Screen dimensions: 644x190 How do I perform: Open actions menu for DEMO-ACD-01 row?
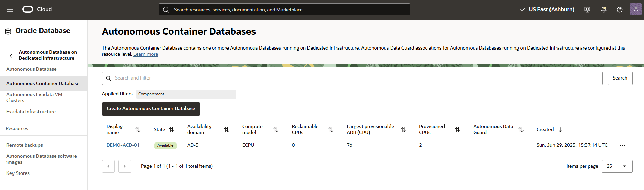point(622,146)
